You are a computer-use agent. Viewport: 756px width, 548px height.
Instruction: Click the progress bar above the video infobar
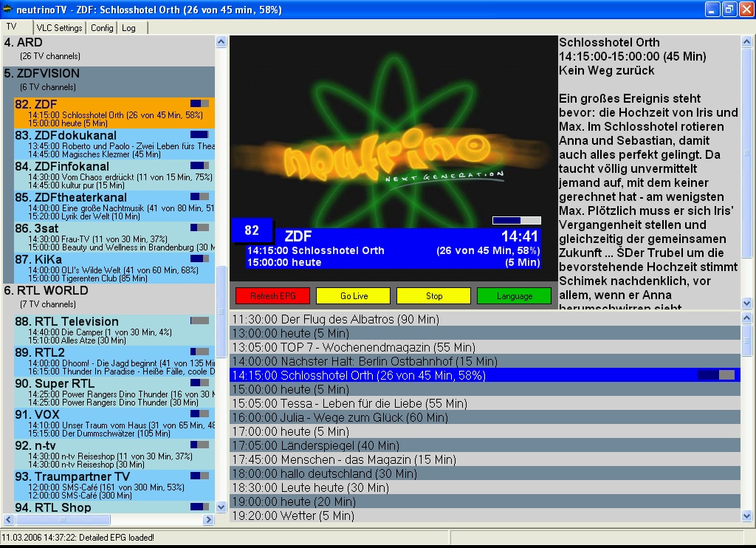pos(516,220)
